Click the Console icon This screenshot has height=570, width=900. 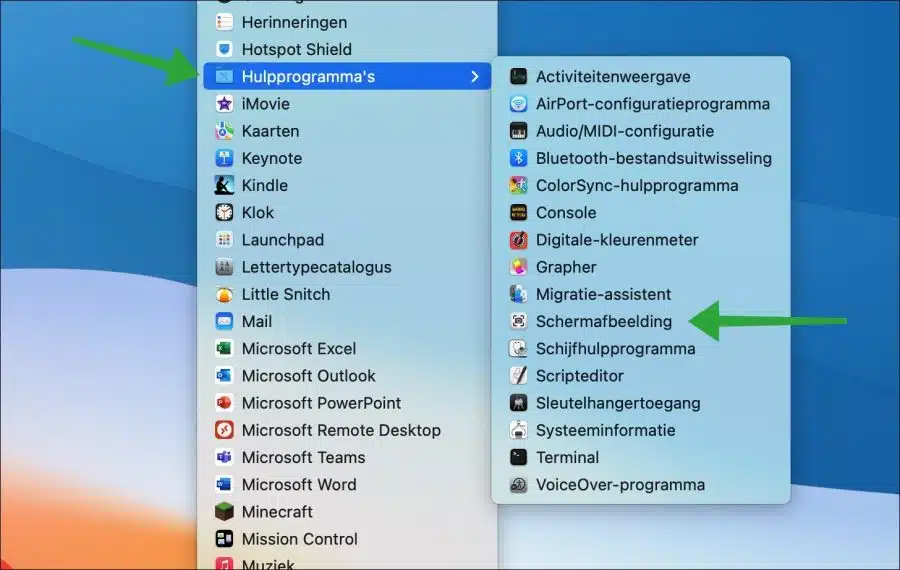tap(518, 212)
